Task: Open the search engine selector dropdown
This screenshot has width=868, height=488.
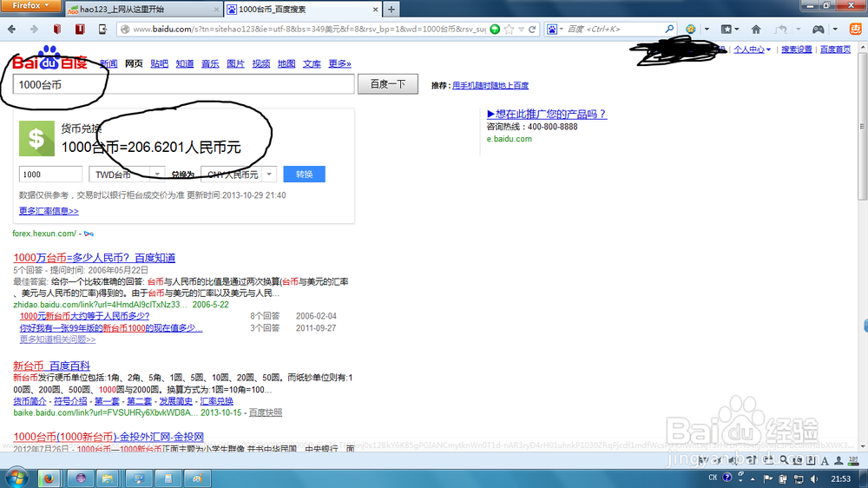Action: (x=555, y=30)
